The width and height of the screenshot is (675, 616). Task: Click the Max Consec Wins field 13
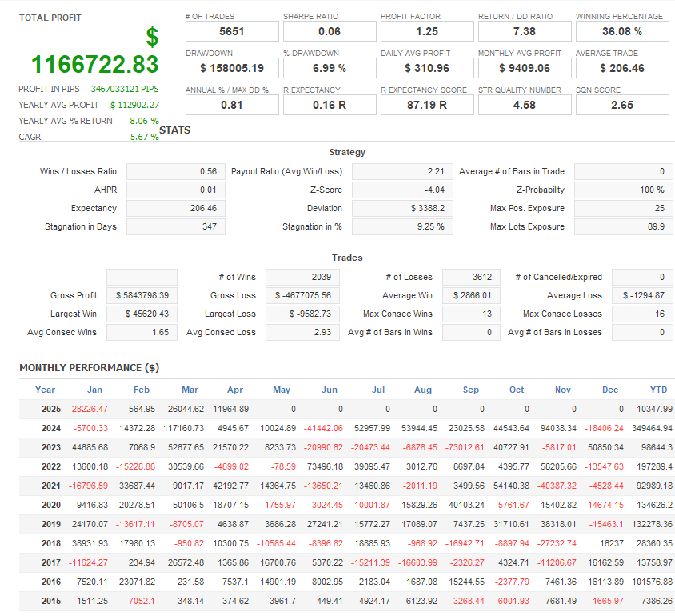471,314
